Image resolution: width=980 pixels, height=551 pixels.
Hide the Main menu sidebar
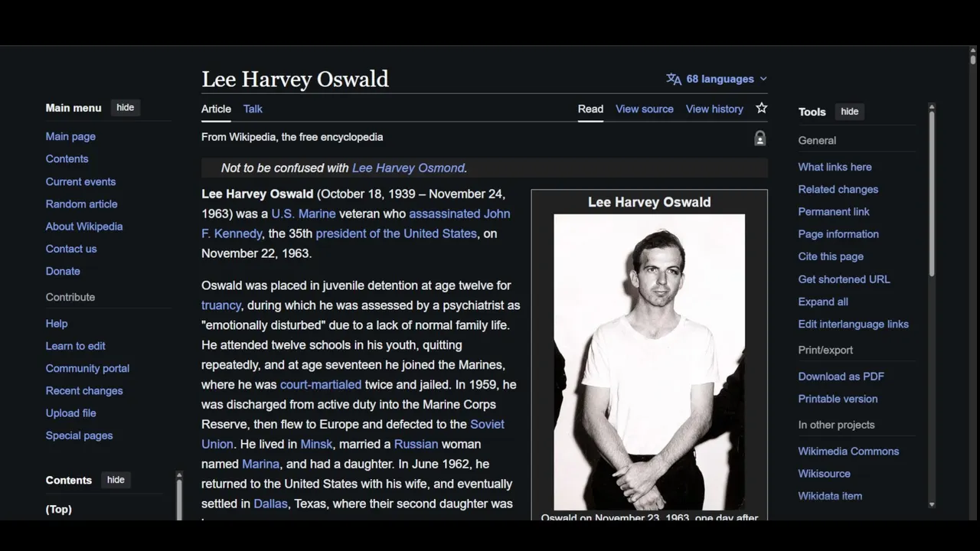tap(126, 108)
